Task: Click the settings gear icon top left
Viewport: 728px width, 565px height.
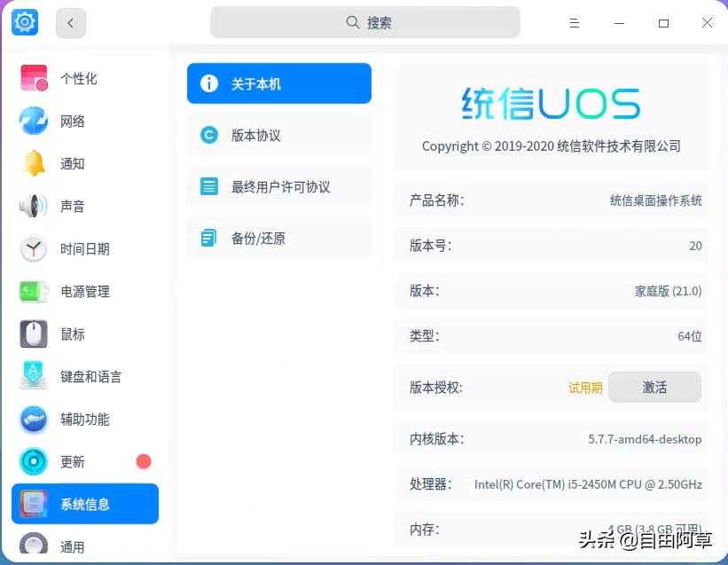Action: coord(24,22)
